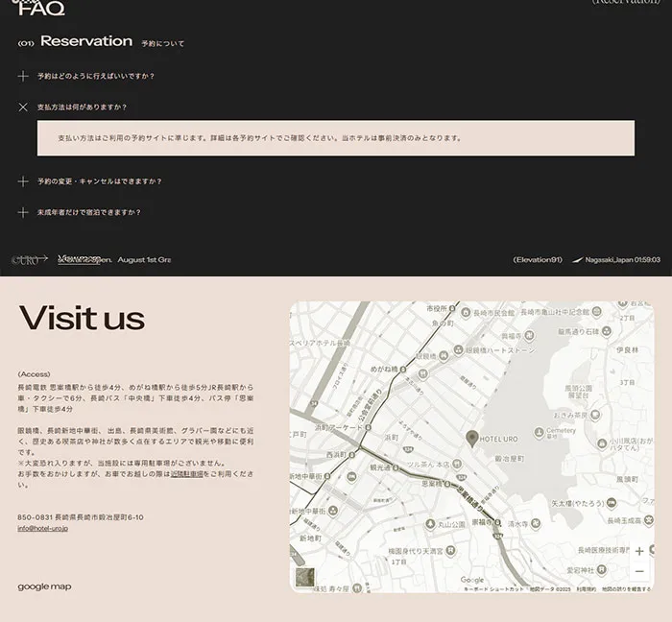Screen dimensions: 672x622
Task: Click the Reservation section heading
Action: click(86, 41)
